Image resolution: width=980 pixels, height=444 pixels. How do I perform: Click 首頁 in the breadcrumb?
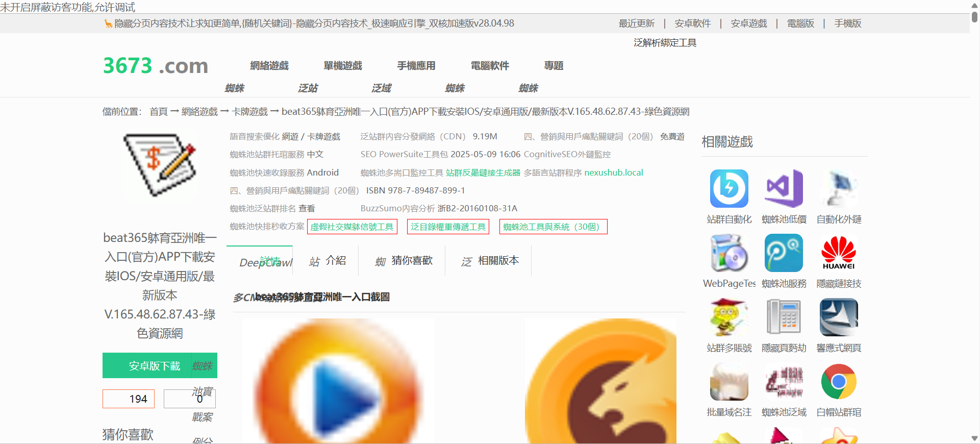pos(159,112)
